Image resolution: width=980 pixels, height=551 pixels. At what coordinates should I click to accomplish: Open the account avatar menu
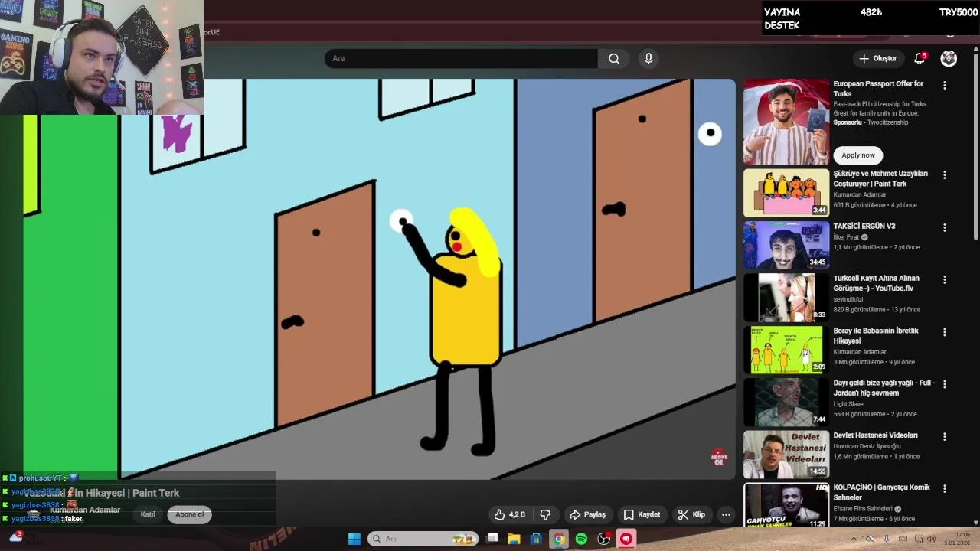point(949,58)
